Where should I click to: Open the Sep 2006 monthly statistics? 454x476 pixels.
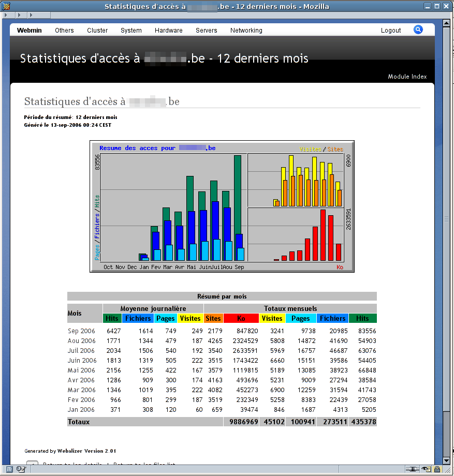pos(81,331)
